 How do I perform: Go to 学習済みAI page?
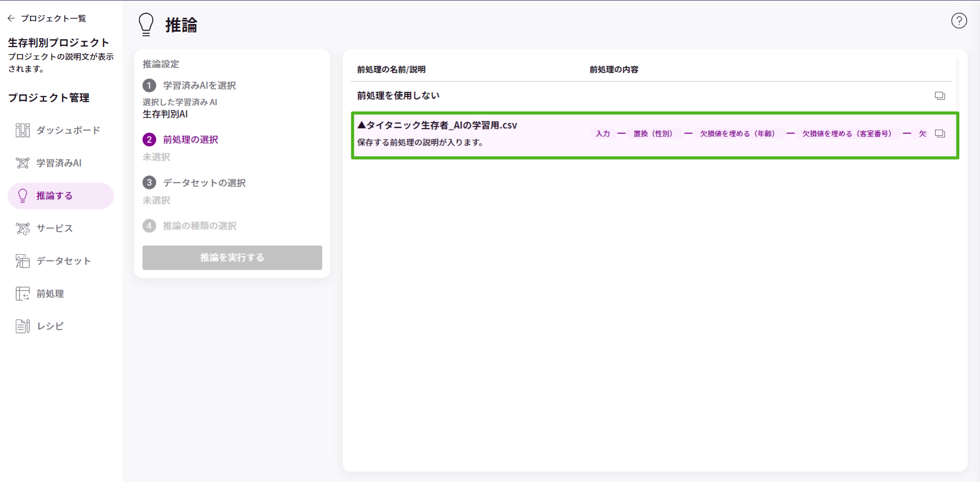(x=59, y=163)
